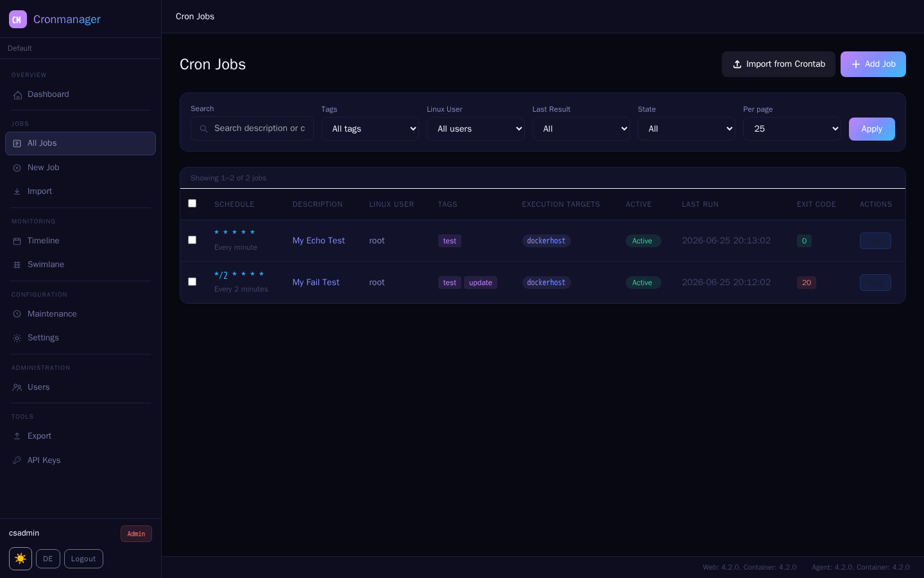Open the All tags dropdown
The height and width of the screenshot is (578, 924).
(370, 128)
